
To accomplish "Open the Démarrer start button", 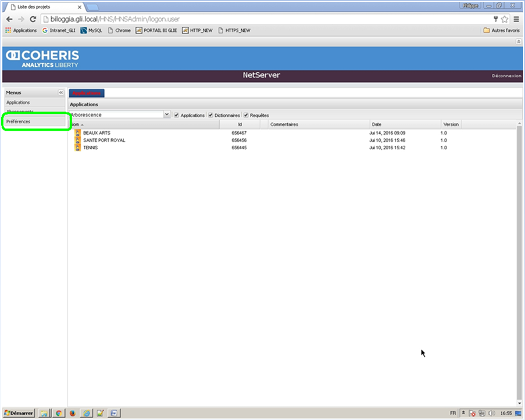I will [19, 414].
